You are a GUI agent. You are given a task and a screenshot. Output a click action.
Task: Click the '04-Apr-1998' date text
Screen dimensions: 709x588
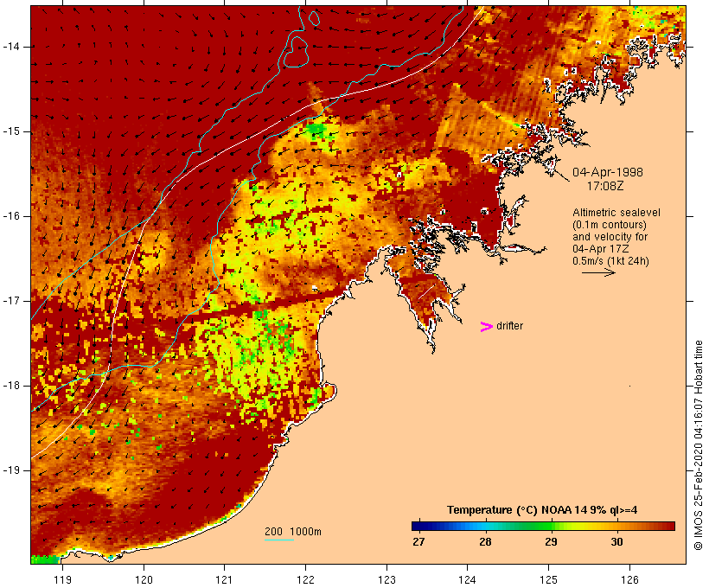[x=607, y=172]
